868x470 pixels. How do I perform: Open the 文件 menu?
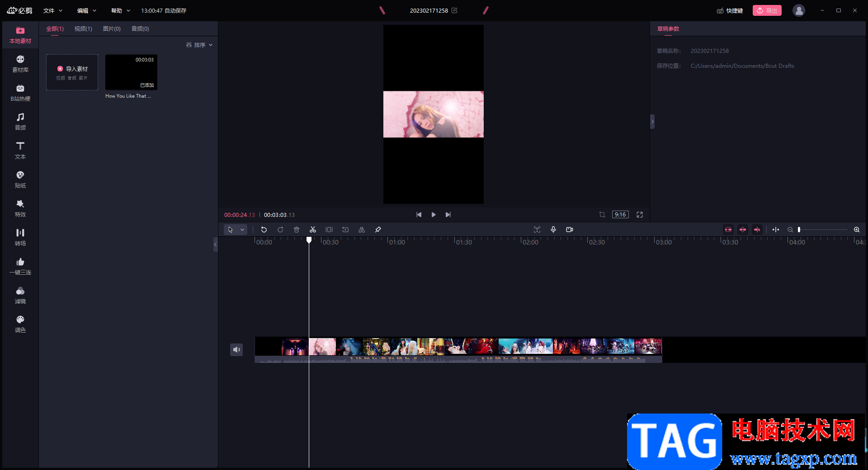coord(52,10)
